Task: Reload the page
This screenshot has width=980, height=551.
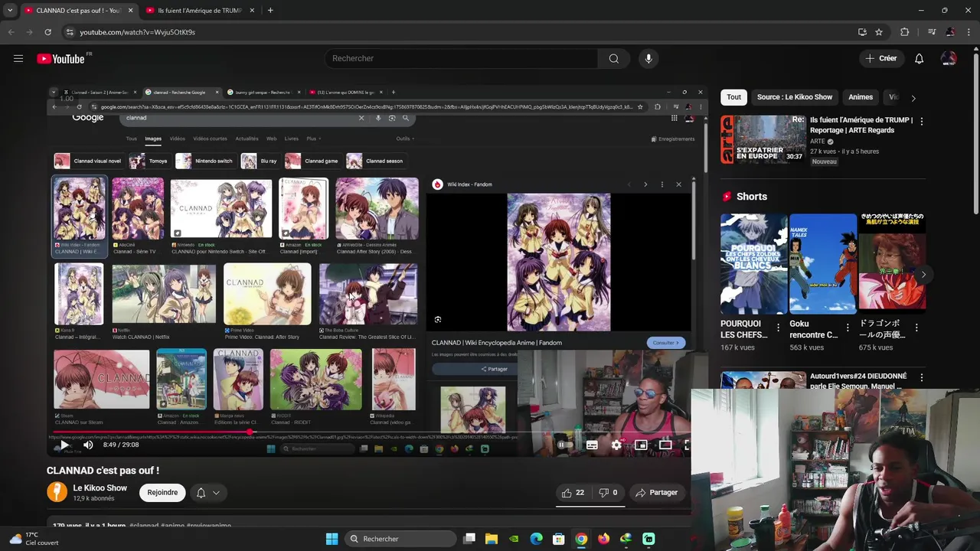Action: 47,32
